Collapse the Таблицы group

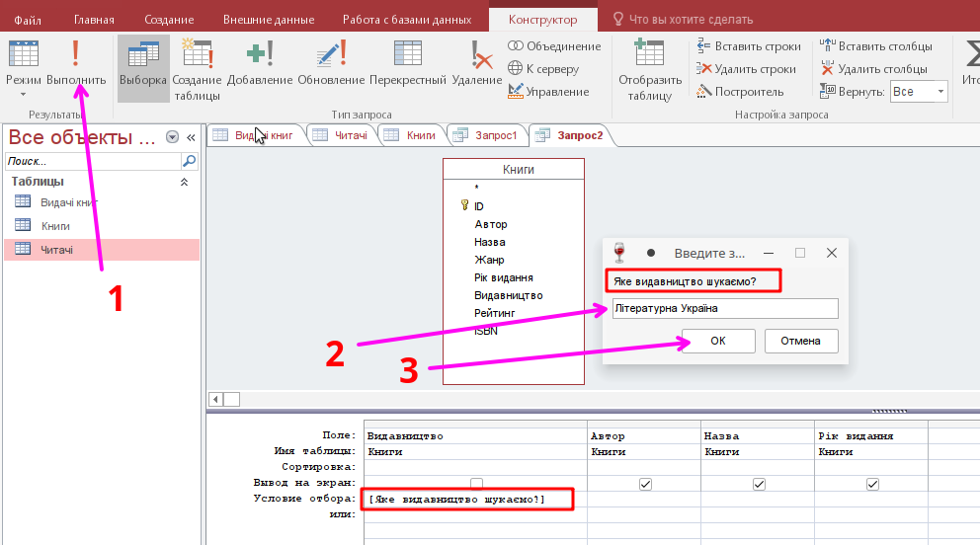[x=184, y=182]
